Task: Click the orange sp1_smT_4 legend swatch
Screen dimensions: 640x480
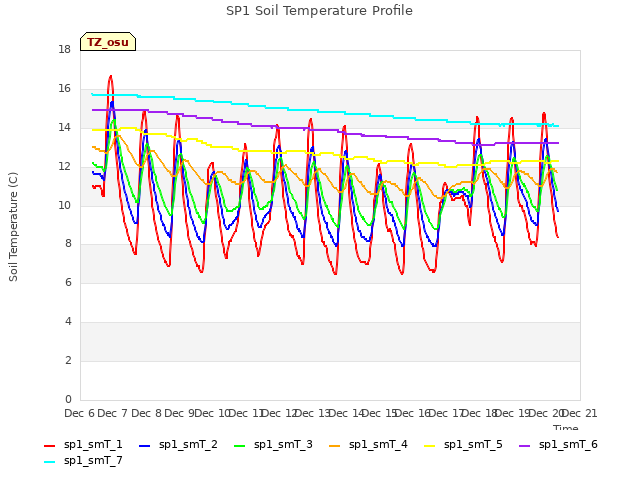Action: point(334,446)
